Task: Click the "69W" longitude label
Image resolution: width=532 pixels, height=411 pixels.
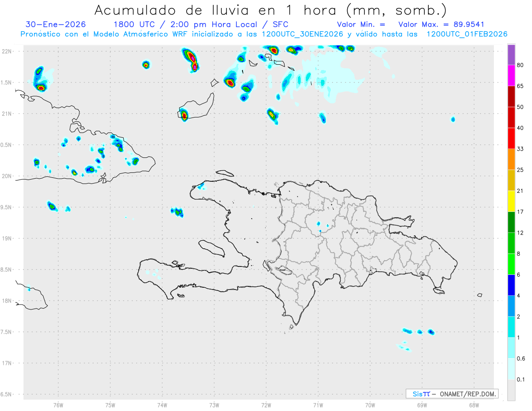Action: [422, 405]
